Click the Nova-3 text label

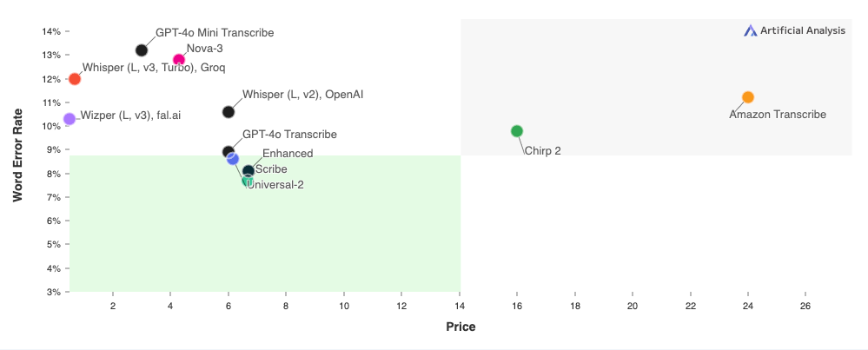[205, 48]
